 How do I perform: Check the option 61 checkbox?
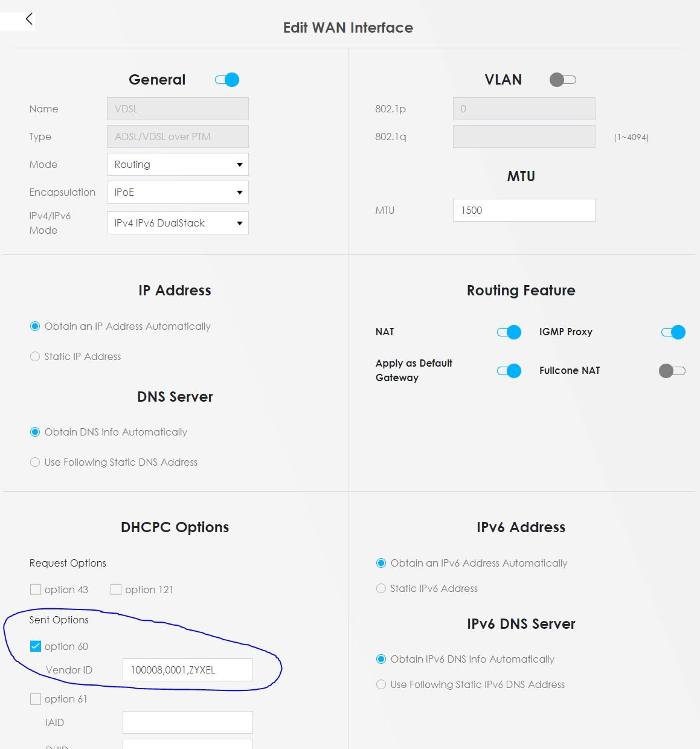coord(36,699)
